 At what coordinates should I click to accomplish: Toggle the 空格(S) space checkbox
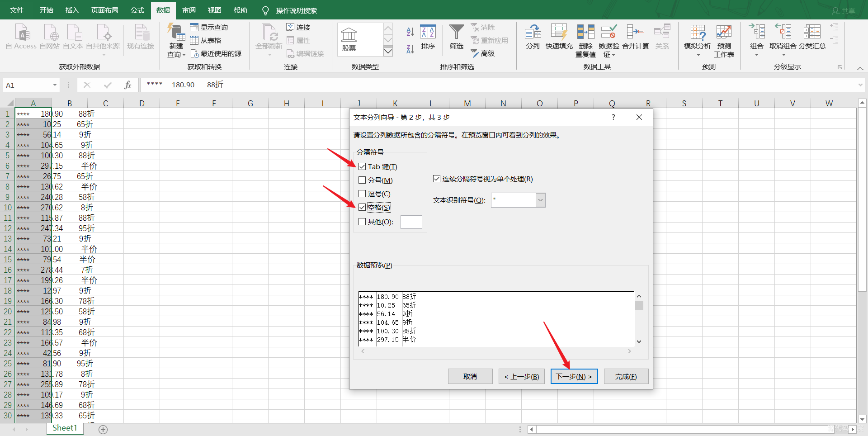362,208
